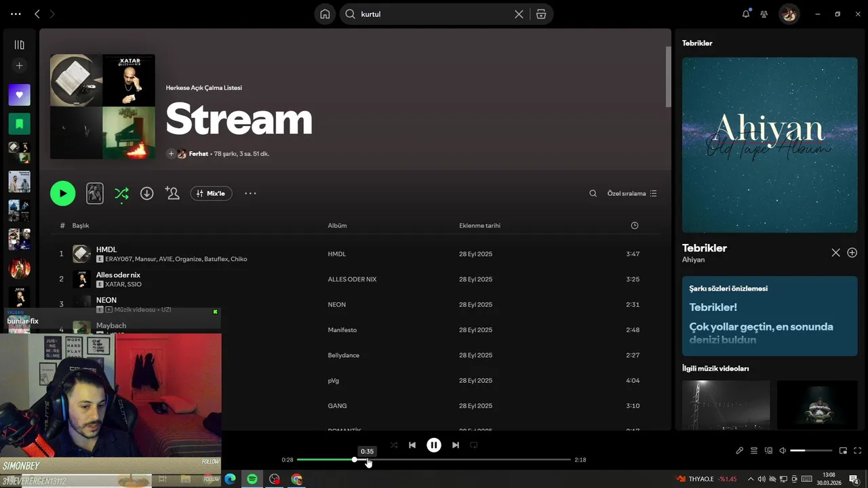
Task: Open the Friend Activity icon
Action: coord(764,14)
